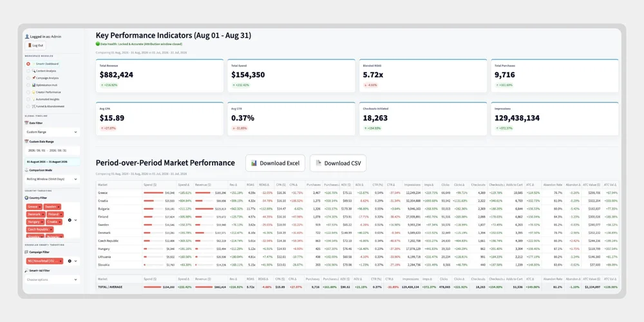Screen dimensions: 644x322
Task: Click the Total Revenue $882,424 card
Action: [160, 75]
